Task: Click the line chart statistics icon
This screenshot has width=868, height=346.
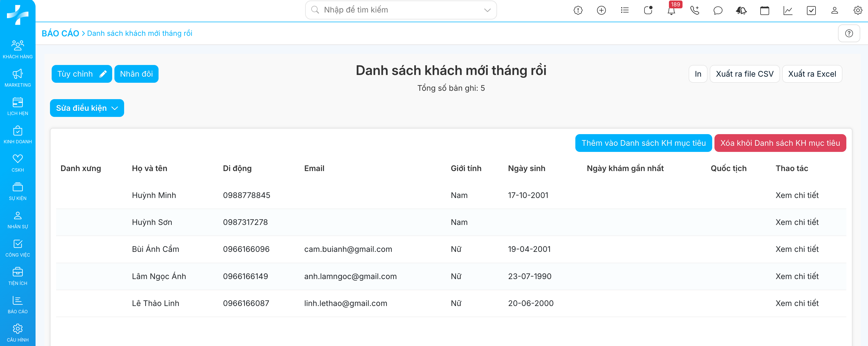Action: (787, 11)
